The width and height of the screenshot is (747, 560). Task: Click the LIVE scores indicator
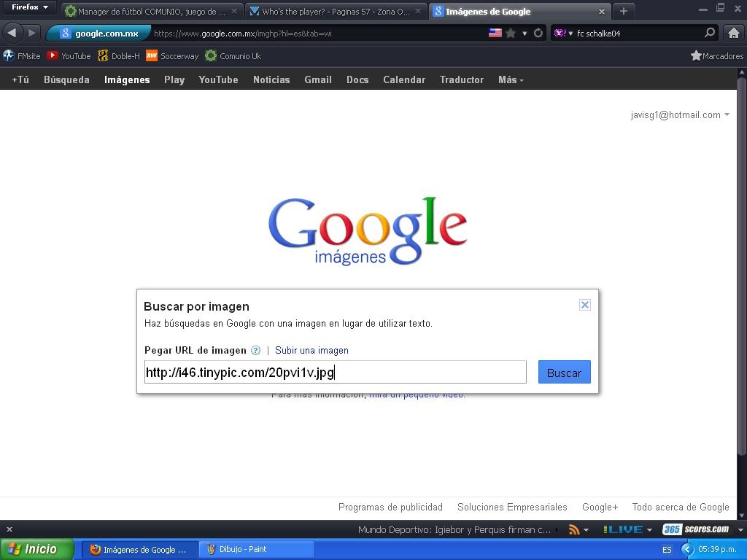click(x=623, y=529)
